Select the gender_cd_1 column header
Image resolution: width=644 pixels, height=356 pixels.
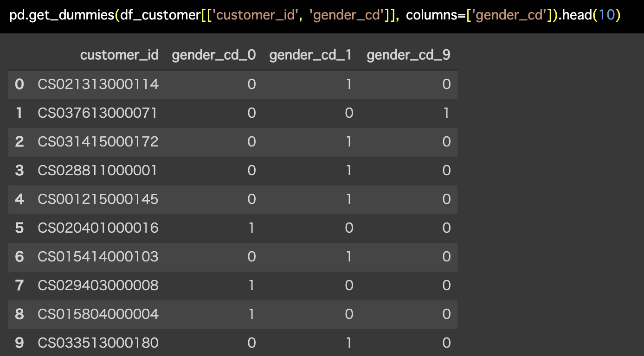[x=310, y=55]
